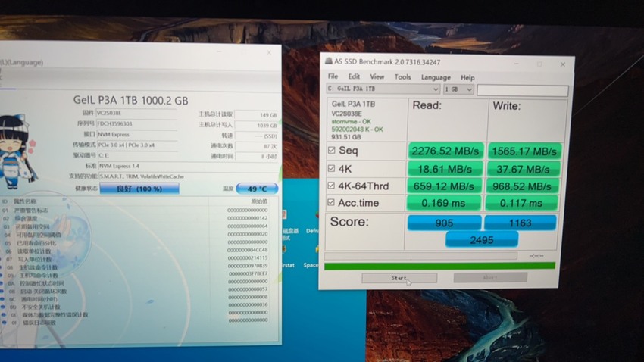The image size is (644, 362).
Task: Click the 931.51 GB capacity text
Action: pyautogui.click(x=346, y=137)
